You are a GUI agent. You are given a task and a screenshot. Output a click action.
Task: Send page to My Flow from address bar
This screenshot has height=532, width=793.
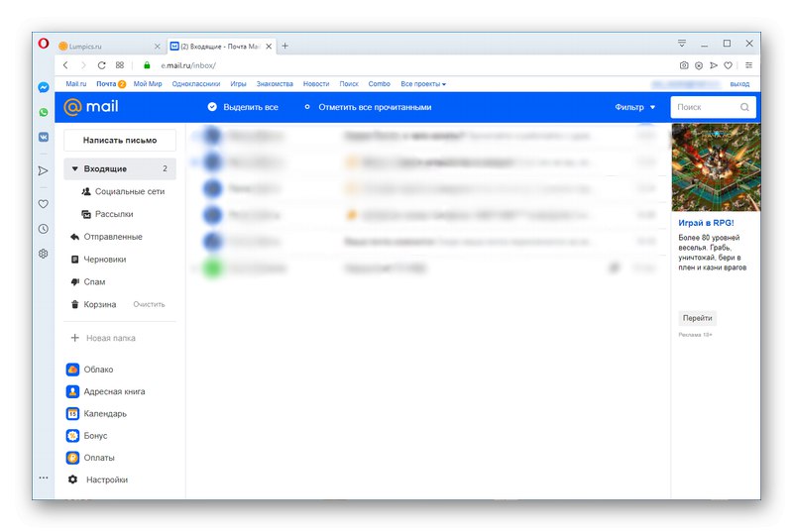pyautogui.click(x=714, y=65)
